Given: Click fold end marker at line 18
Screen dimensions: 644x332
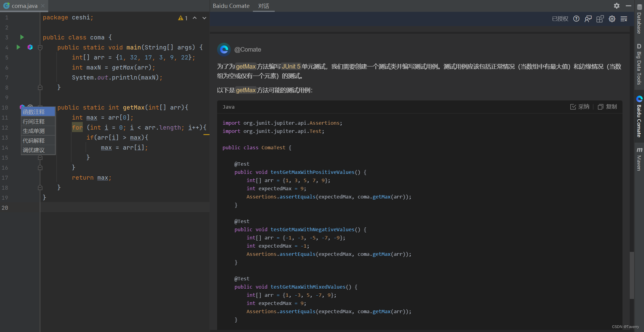Looking at the screenshot, I should (x=40, y=188).
